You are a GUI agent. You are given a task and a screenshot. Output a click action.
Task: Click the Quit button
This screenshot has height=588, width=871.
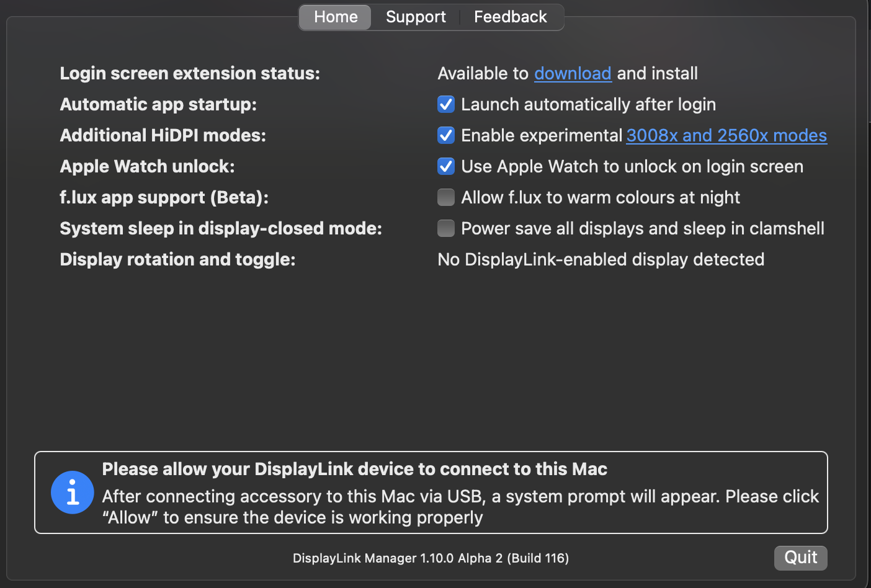click(x=800, y=558)
